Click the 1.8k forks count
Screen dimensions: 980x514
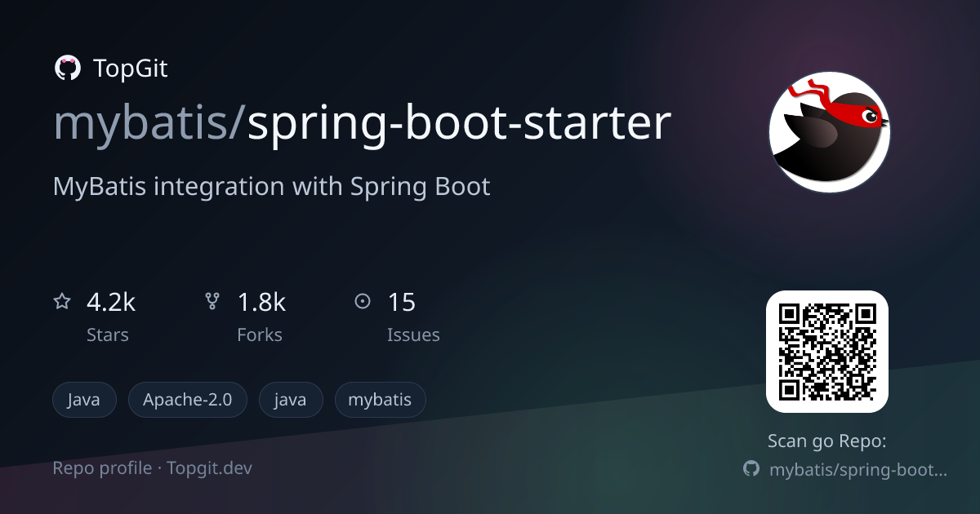tap(261, 303)
